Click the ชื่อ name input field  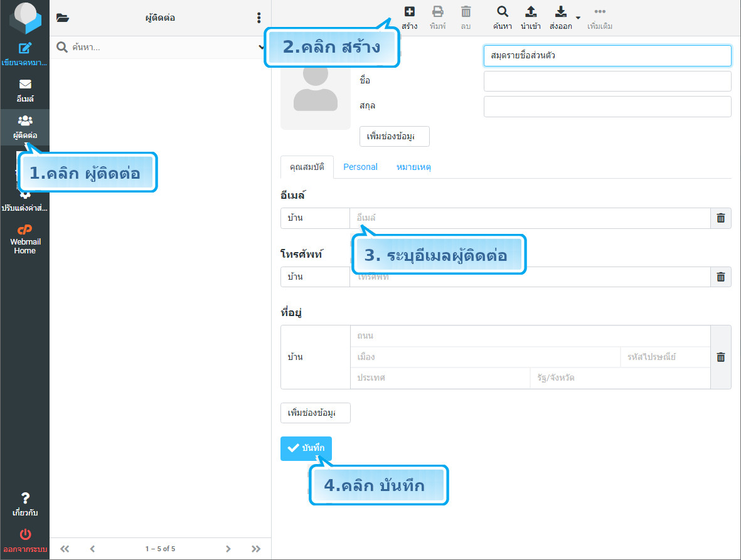click(607, 81)
